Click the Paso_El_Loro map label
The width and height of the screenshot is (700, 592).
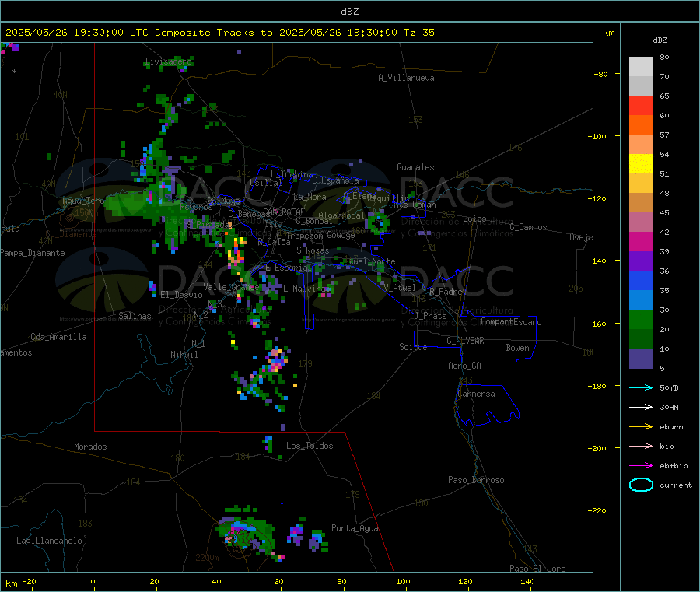(538, 569)
